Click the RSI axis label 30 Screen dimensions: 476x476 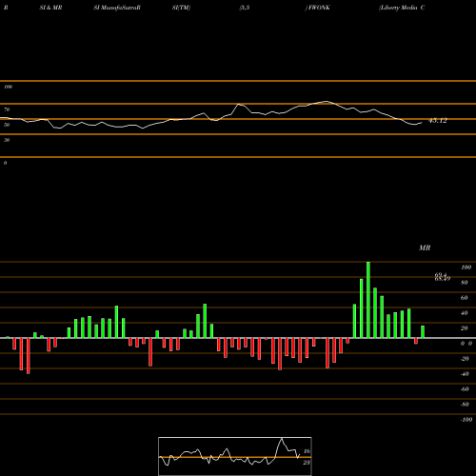tap(7, 140)
